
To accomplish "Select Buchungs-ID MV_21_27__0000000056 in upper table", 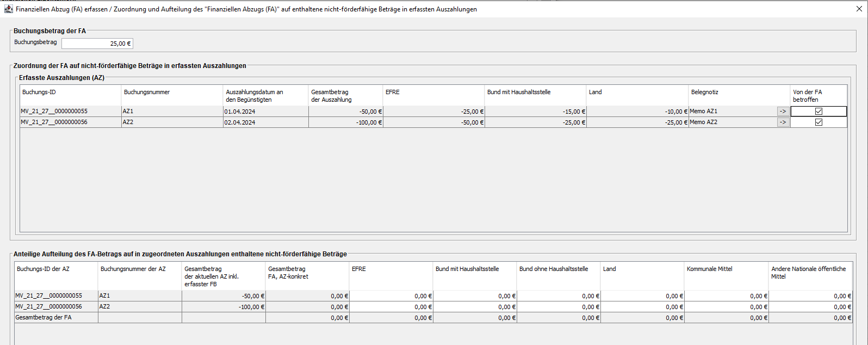I will [x=54, y=122].
